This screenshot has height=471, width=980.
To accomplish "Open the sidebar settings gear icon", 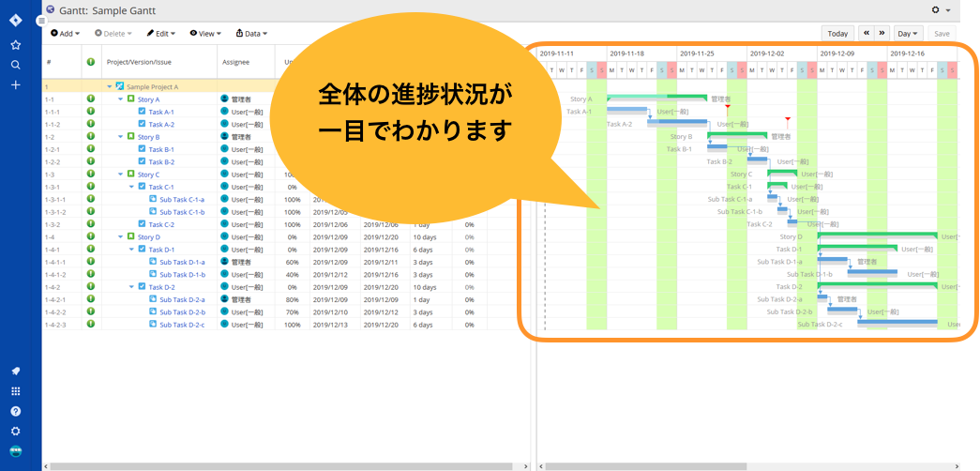I will (x=16, y=431).
